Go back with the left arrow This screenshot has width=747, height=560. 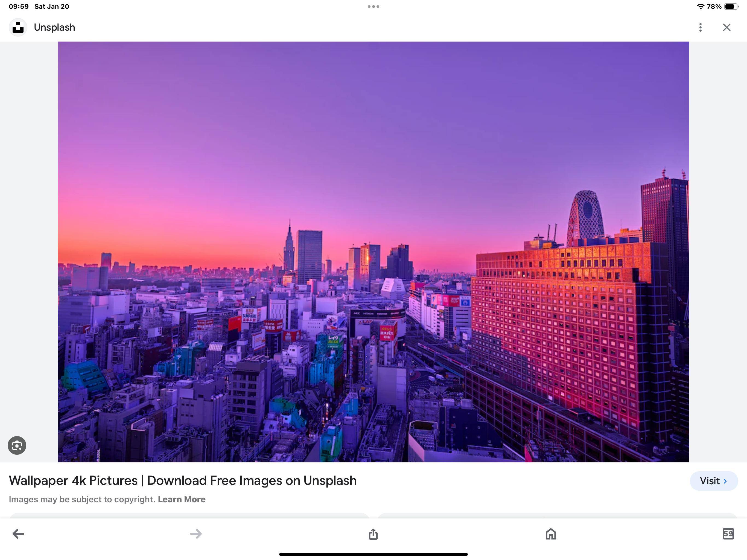(x=18, y=534)
